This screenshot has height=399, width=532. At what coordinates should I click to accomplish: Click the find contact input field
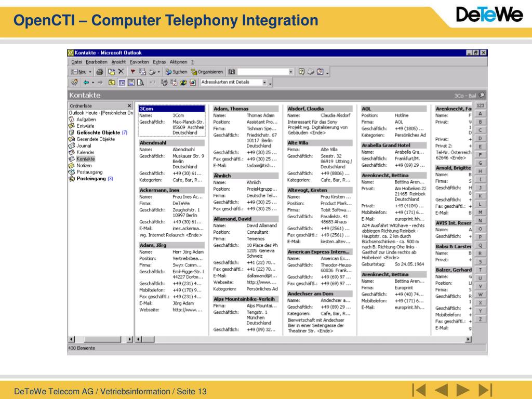(263, 72)
